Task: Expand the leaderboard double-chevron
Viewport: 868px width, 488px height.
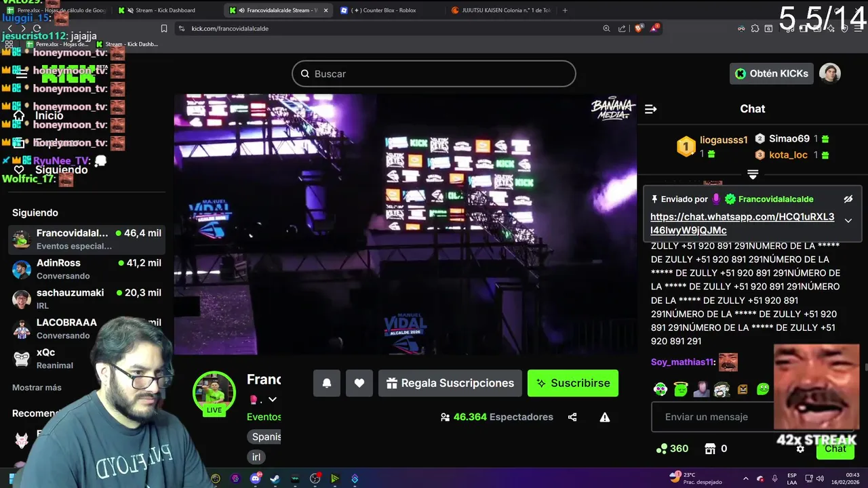Action: coord(753,174)
